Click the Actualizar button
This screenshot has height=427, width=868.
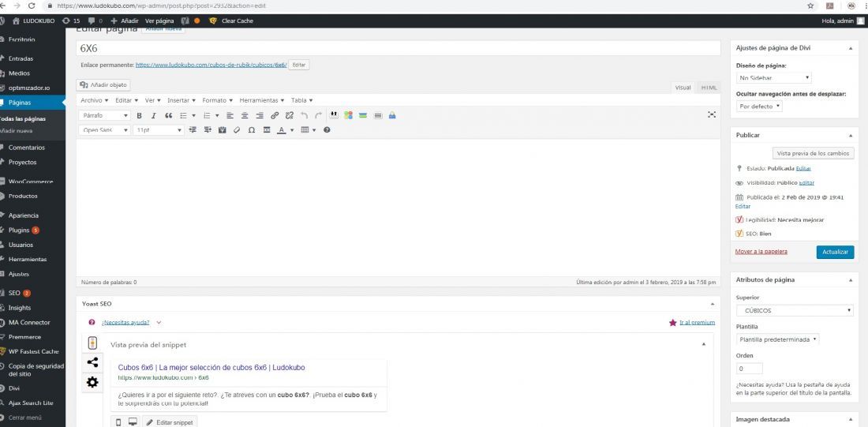click(x=835, y=252)
